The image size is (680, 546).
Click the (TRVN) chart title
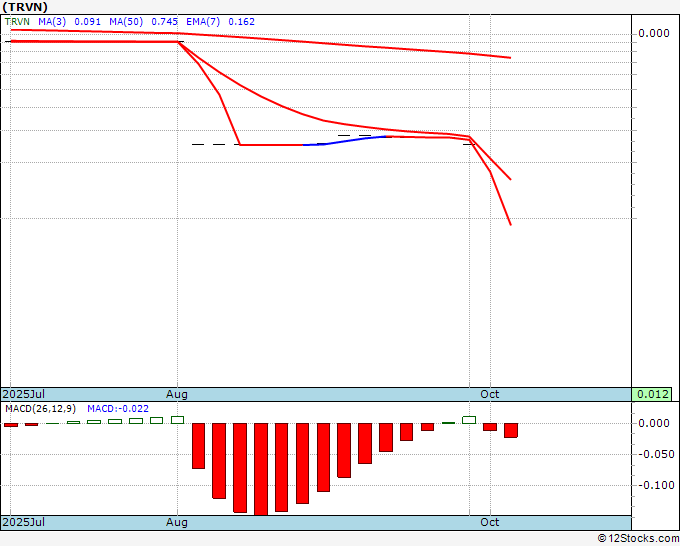(x=25, y=7)
